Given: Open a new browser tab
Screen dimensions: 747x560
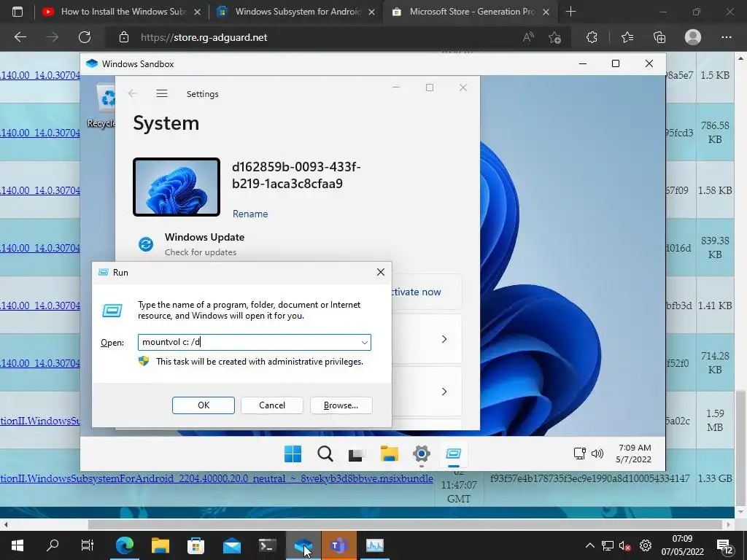Looking at the screenshot, I should [x=570, y=12].
